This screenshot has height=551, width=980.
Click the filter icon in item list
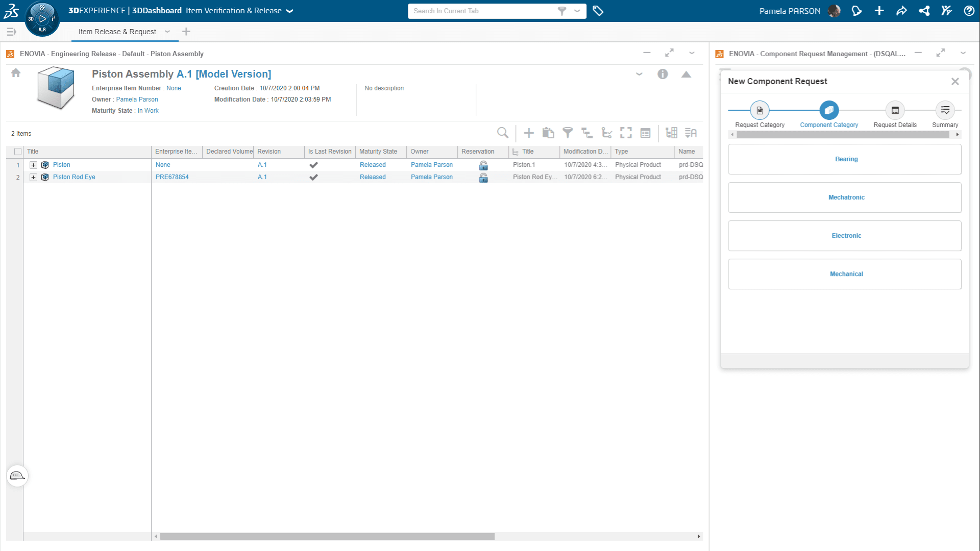(x=568, y=133)
